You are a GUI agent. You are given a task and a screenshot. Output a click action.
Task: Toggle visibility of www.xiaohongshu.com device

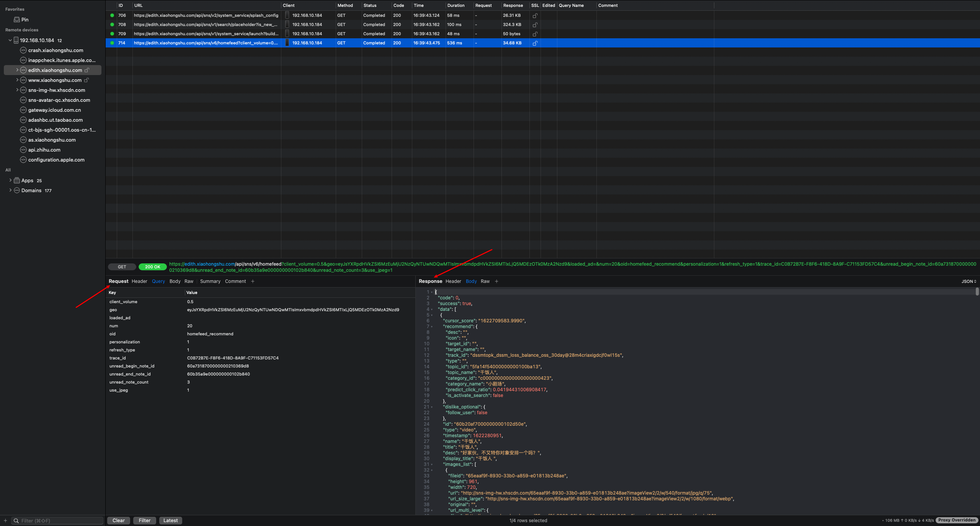click(x=17, y=80)
